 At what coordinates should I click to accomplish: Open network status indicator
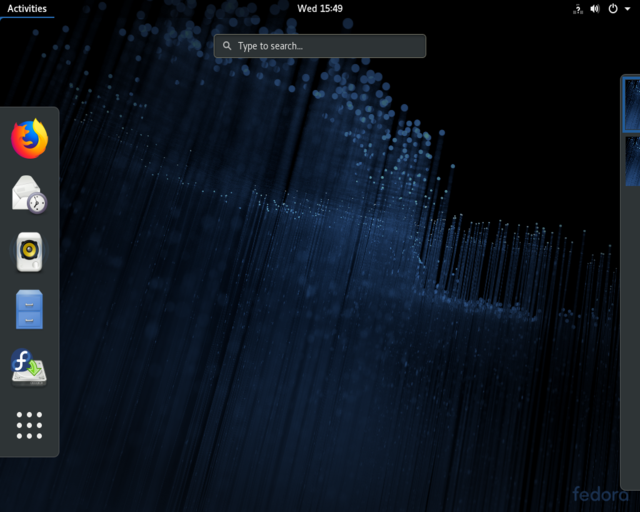click(x=578, y=9)
